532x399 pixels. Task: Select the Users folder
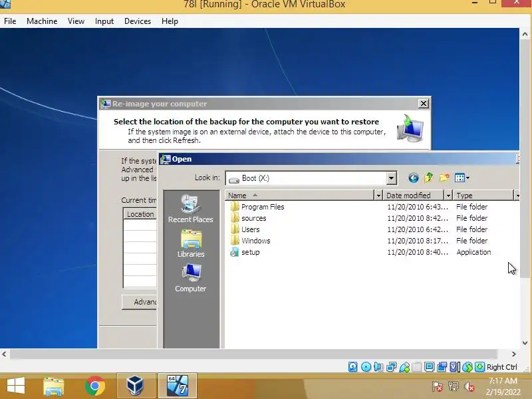pos(245,229)
